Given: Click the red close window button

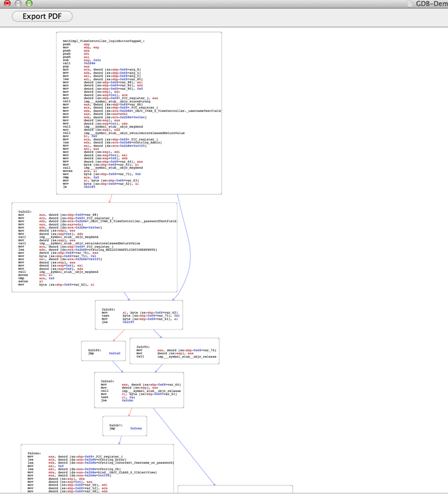Looking at the screenshot, I should [x=7, y=3].
